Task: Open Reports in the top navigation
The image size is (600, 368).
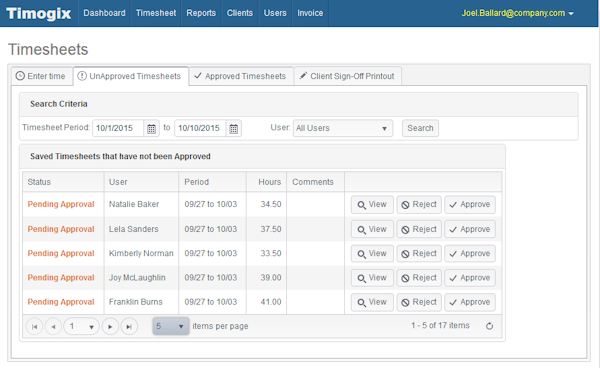Action: coord(201,13)
